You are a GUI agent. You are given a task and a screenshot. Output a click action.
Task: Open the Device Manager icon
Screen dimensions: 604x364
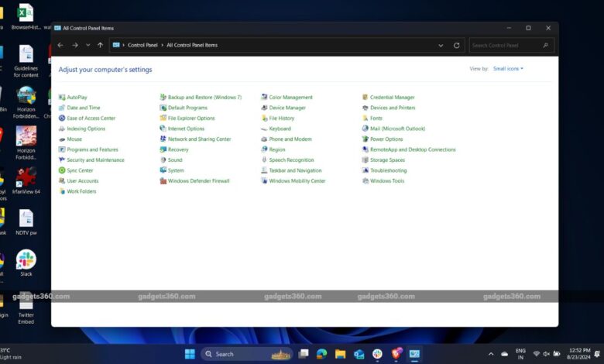click(264, 108)
